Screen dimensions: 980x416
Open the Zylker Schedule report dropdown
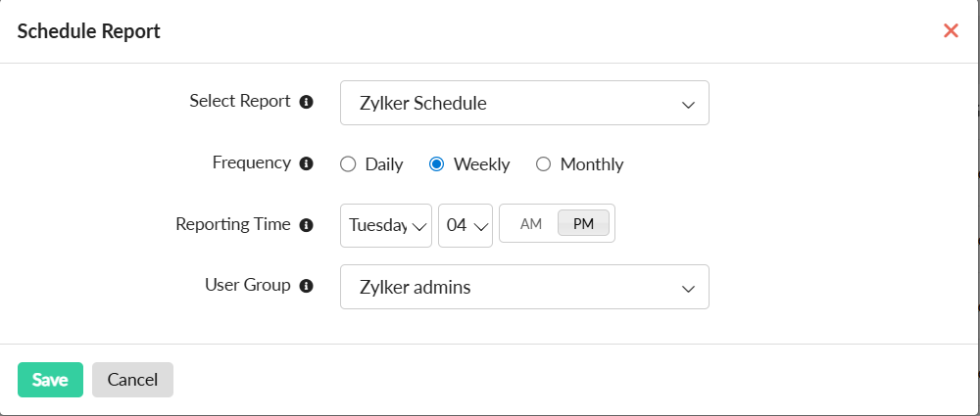(524, 103)
